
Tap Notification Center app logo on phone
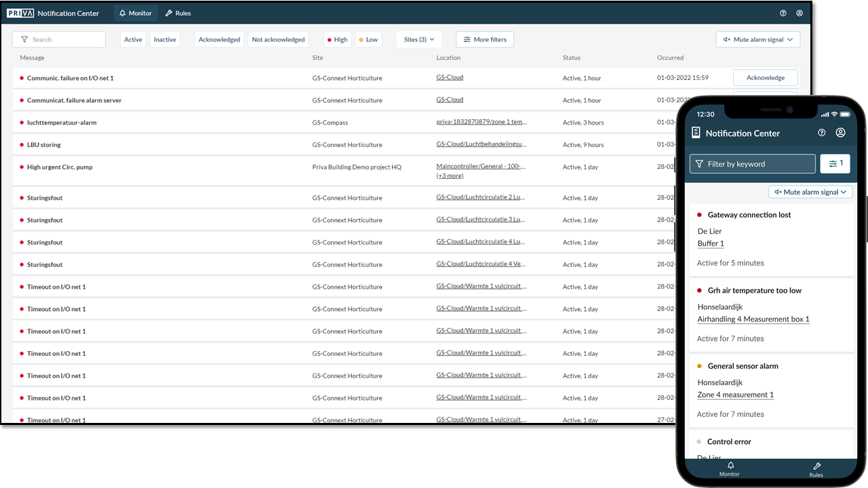pos(696,133)
